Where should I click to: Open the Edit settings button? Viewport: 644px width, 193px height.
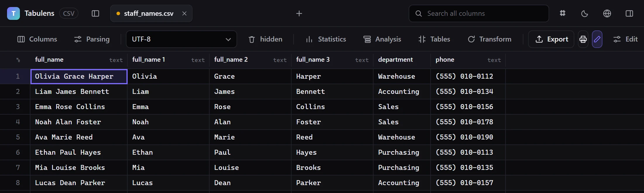point(626,39)
